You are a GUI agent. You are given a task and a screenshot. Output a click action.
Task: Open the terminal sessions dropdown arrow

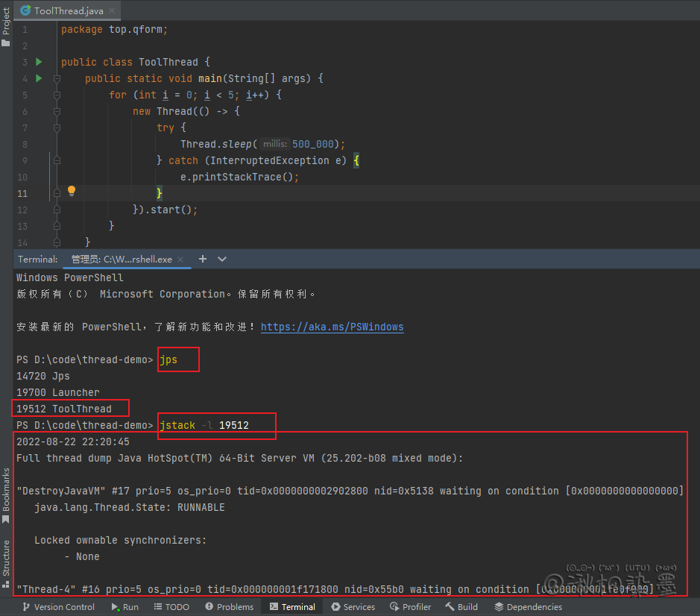click(x=221, y=259)
